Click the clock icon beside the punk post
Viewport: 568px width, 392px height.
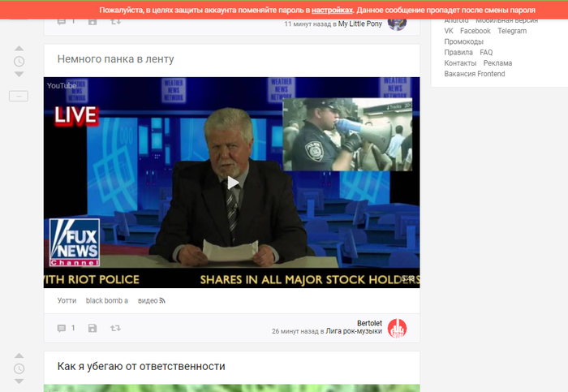[19, 62]
